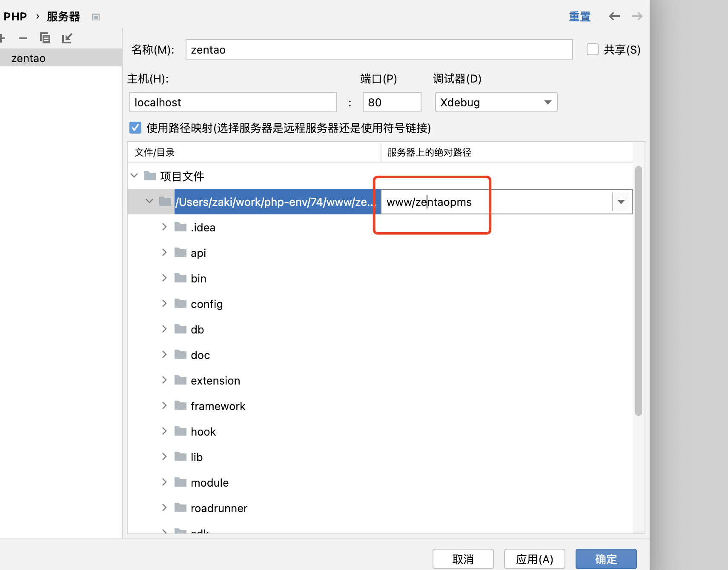Click the PHP breadcrumb item
The width and height of the screenshot is (728, 570).
pos(15,17)
